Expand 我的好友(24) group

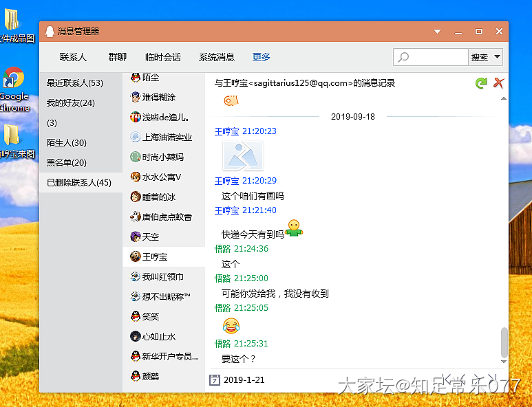pos(70,103)
